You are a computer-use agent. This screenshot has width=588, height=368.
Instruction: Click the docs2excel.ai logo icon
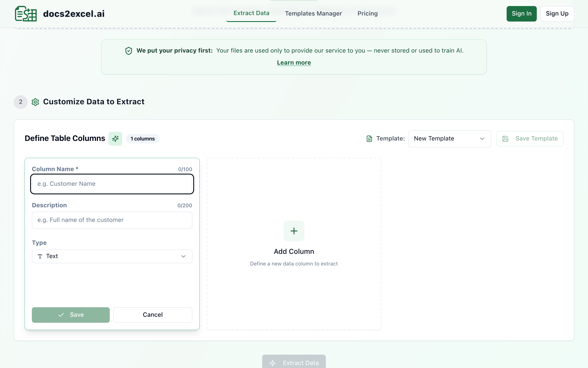tap(26, 14)
